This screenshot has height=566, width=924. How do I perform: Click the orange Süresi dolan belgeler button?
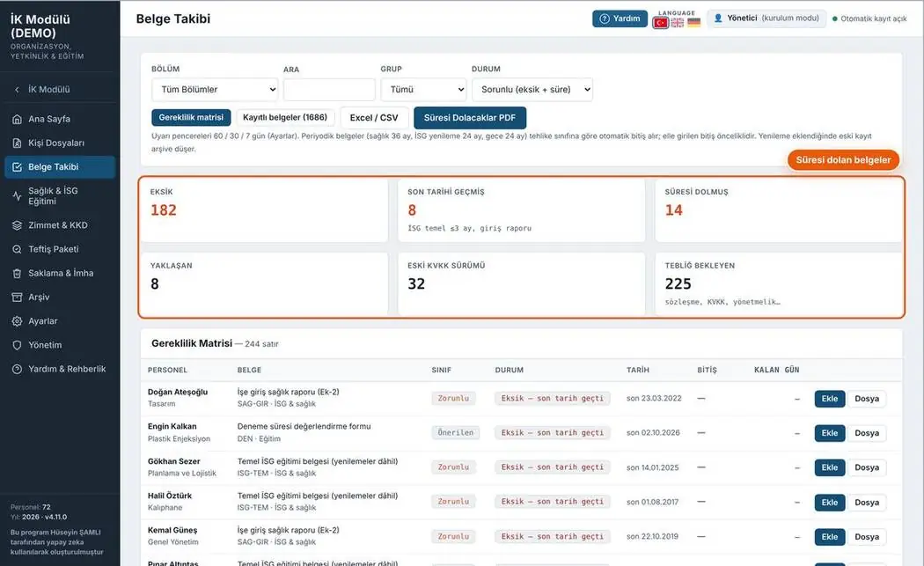843,160
